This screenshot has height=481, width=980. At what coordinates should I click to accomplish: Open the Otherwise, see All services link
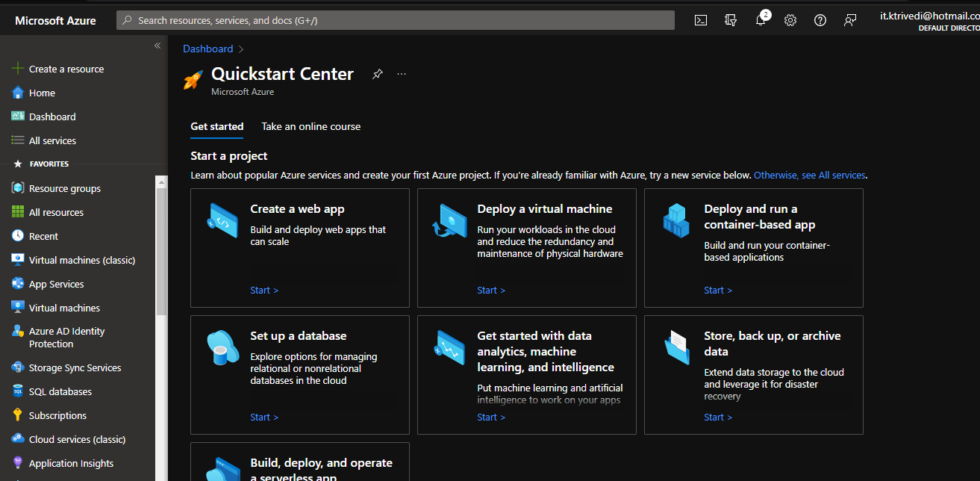pyautogui.click(x=810, y=175)
